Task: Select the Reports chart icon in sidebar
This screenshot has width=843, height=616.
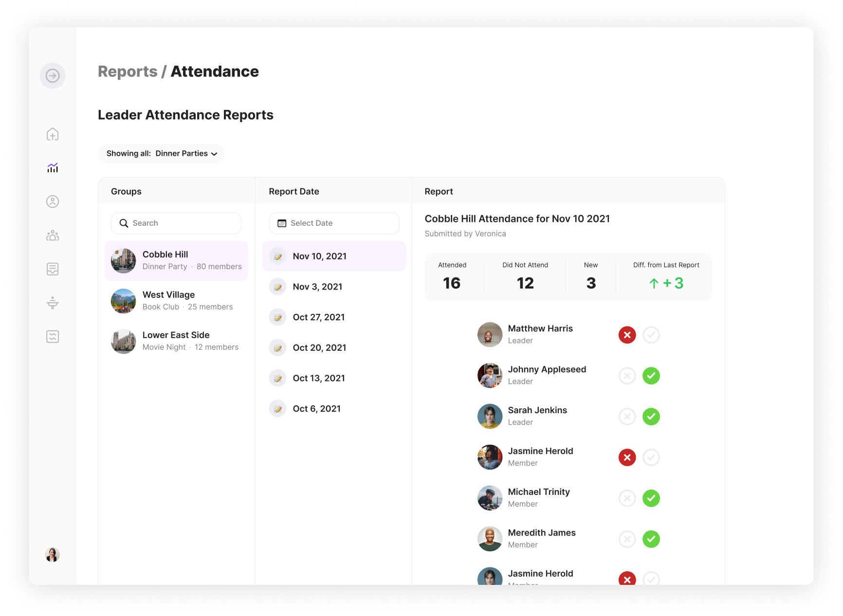Action: (x=53, y=168)
